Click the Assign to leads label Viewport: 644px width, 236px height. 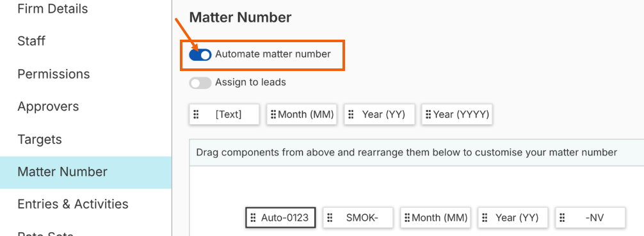coord(250,83)
